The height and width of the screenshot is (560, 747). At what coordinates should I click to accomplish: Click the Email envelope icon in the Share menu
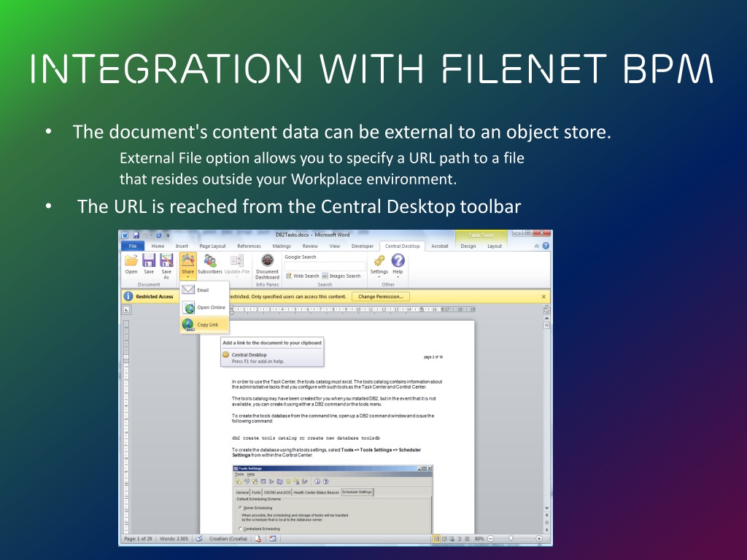[188, 289]
